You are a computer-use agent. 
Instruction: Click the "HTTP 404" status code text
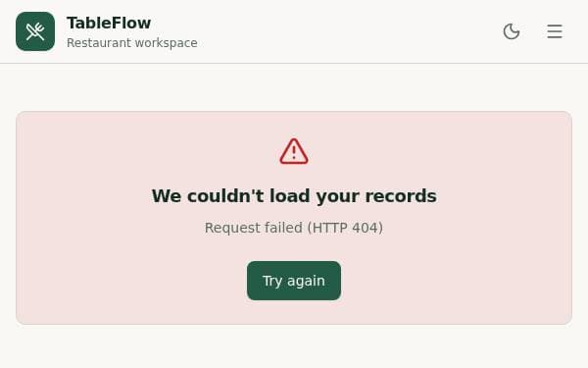point(345,228)
